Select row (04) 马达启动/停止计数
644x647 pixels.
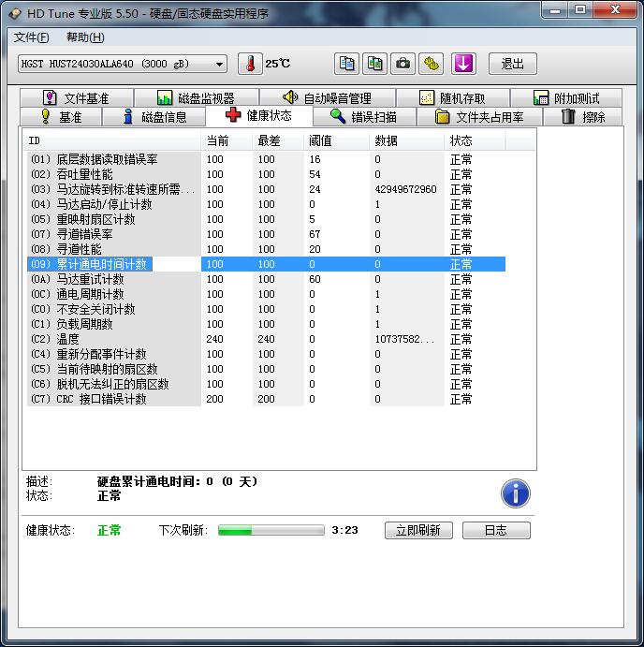[267, 204]
